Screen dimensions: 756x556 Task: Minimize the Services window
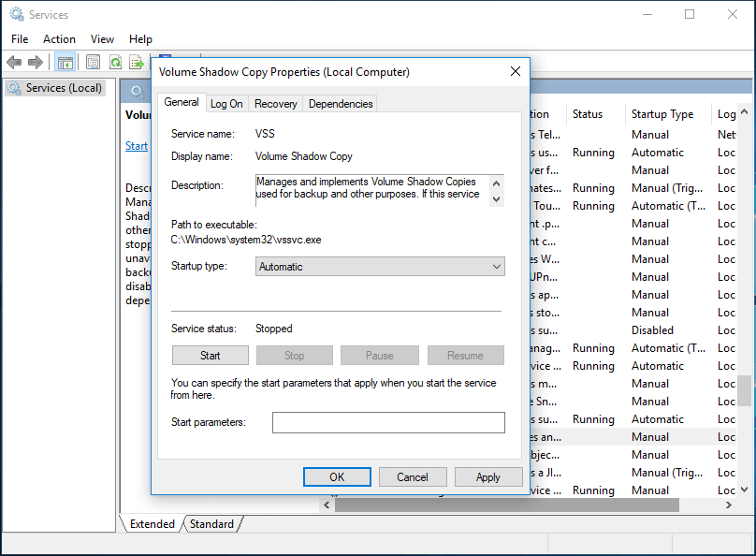click(647, 14)
